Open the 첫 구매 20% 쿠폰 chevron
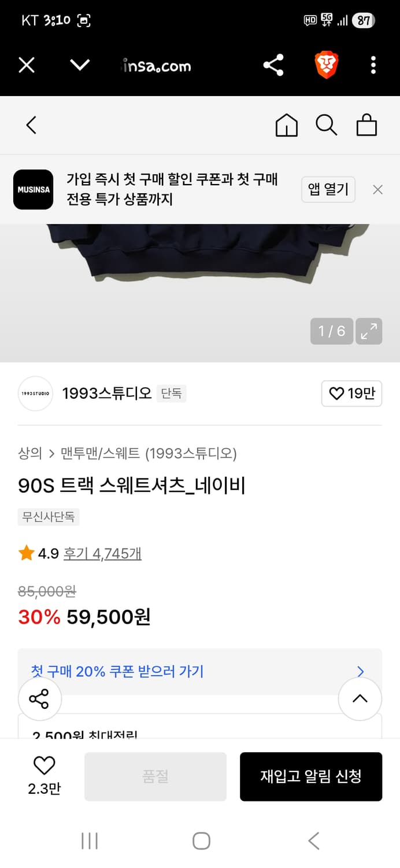The width and height of the screenshot is (400, 868). [360, 671]
